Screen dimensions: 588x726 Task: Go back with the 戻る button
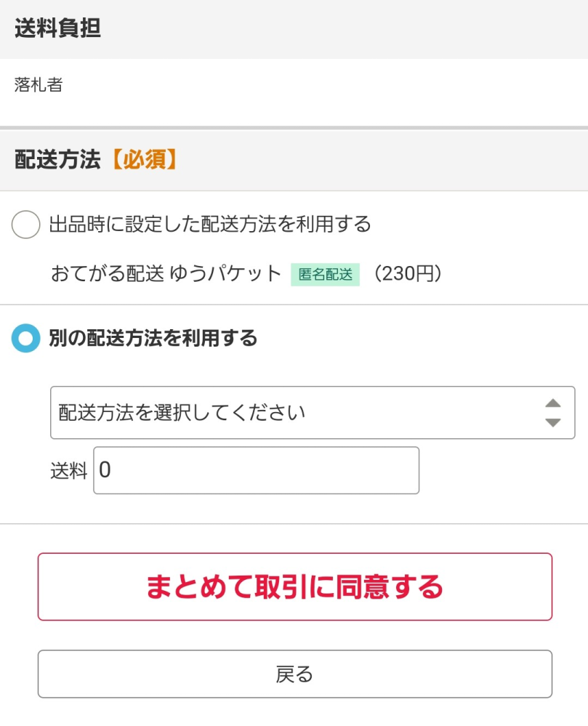pyautogui.click(x=295, y=674)
